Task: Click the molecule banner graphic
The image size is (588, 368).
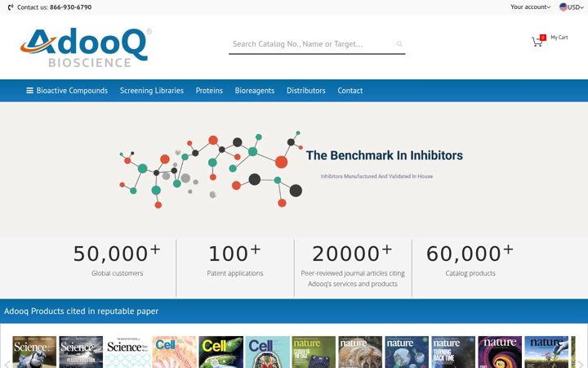Action: [x=212, y=169]
